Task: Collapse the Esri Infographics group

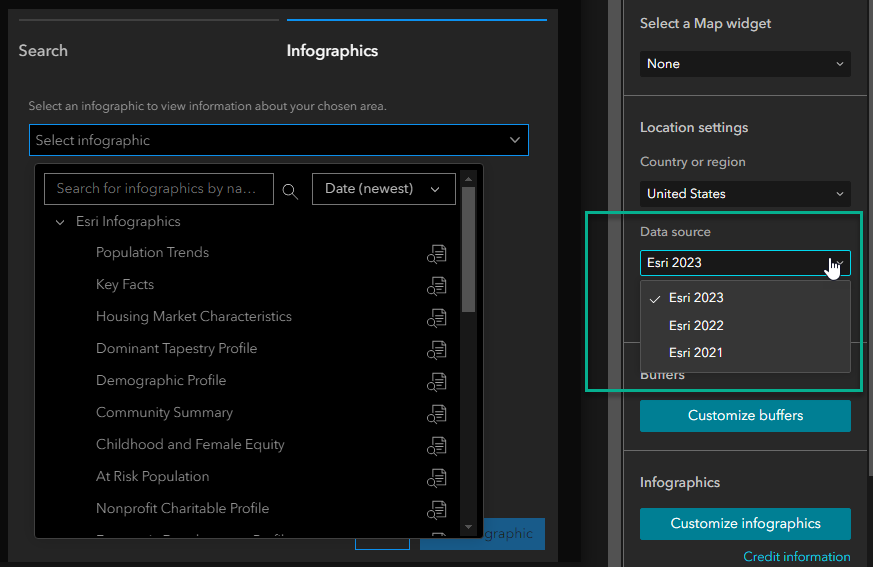Action: coord(60,222)
